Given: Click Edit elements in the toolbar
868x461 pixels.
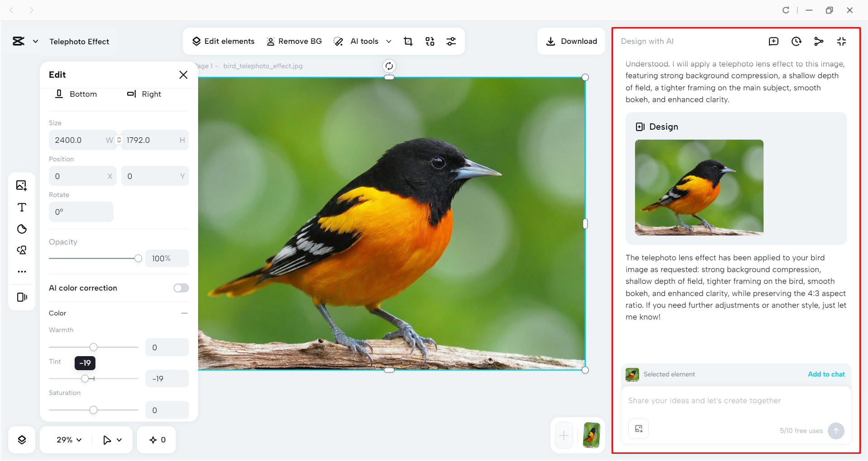Looking at the screenshot, I should tap(223, 41).
